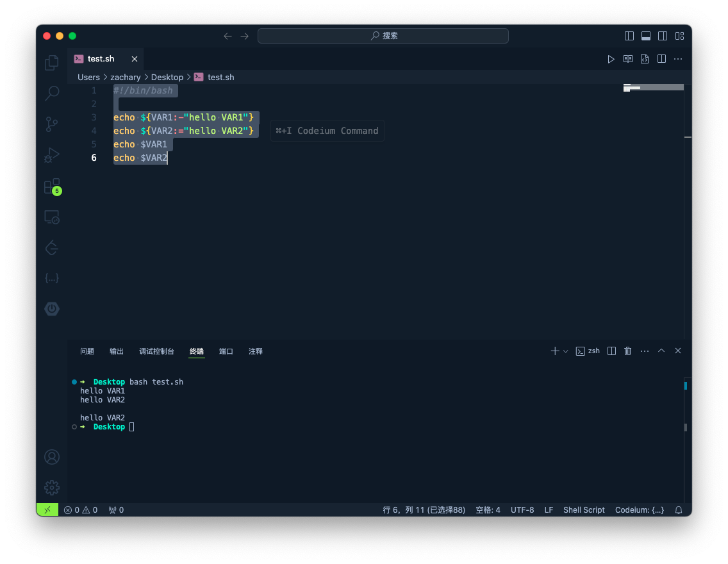Open the Spring Boot power icon view
728x564 pixels.
coord(51,309)
